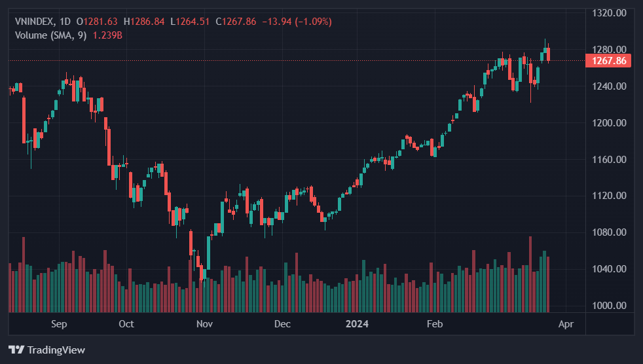Click the TradingView brand text
This screenshot has width=643, height=364.
(56, 350)
